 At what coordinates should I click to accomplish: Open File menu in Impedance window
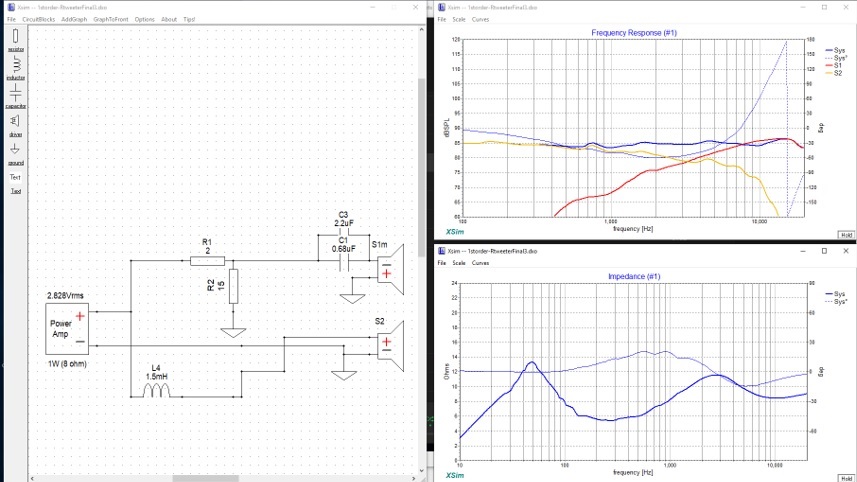point(442,263)
